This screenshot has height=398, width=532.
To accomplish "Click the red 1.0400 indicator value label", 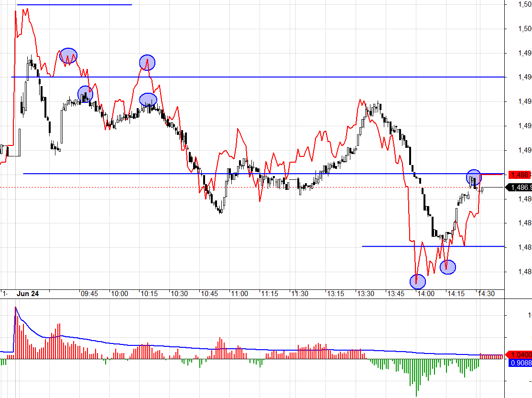I will 519,354.
